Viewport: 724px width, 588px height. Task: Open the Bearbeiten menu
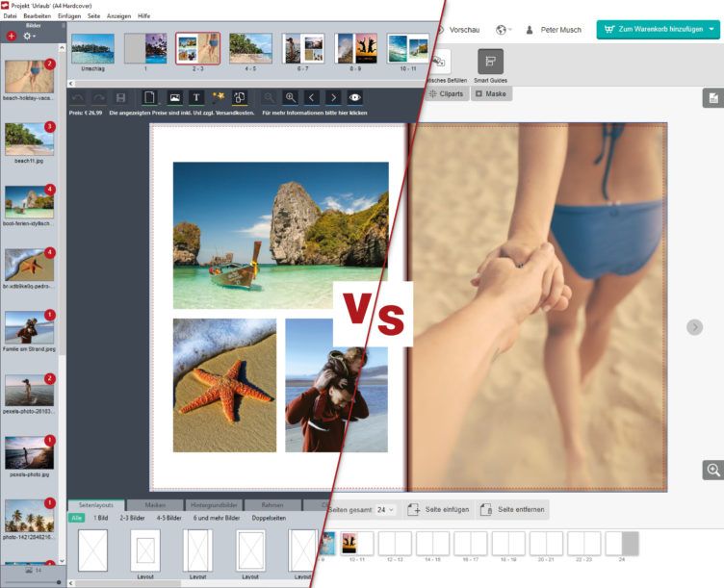37,16
